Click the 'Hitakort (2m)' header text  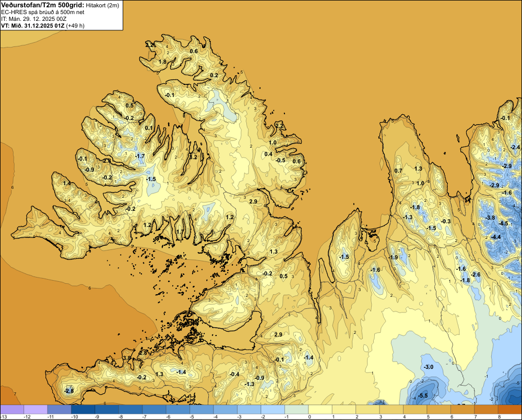pyautogui.click(x=102, y=5)
